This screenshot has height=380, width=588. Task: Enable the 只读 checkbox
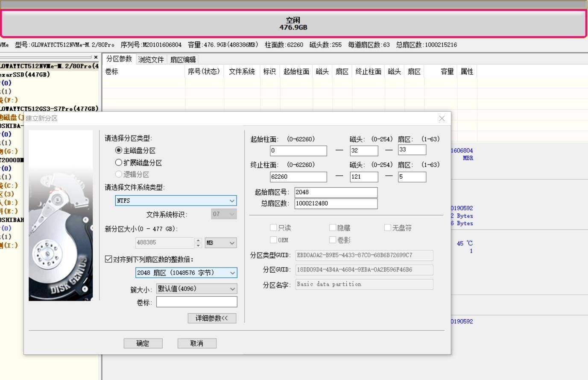[273, 227]
